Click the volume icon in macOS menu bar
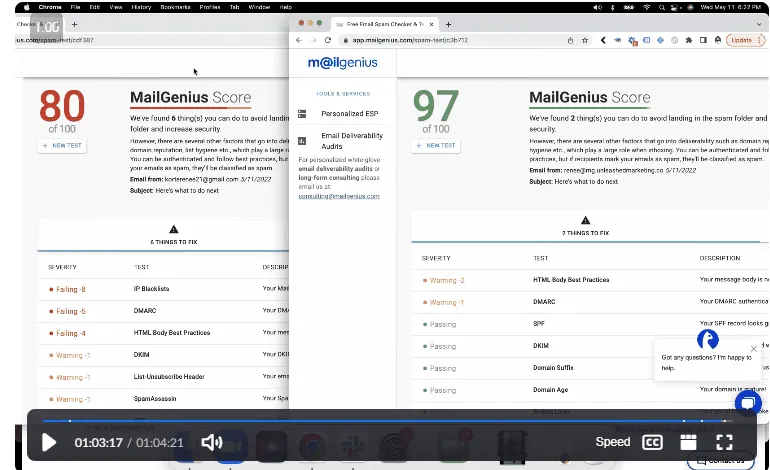 pyautogui.click(x=597, y=7)
